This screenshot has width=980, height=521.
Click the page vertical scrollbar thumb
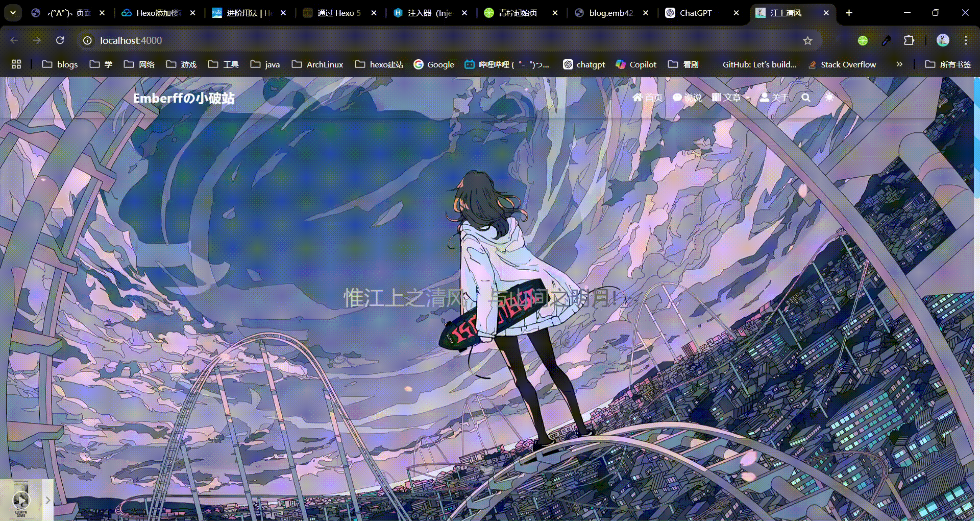pyautogui.click(x=976, y=138)
